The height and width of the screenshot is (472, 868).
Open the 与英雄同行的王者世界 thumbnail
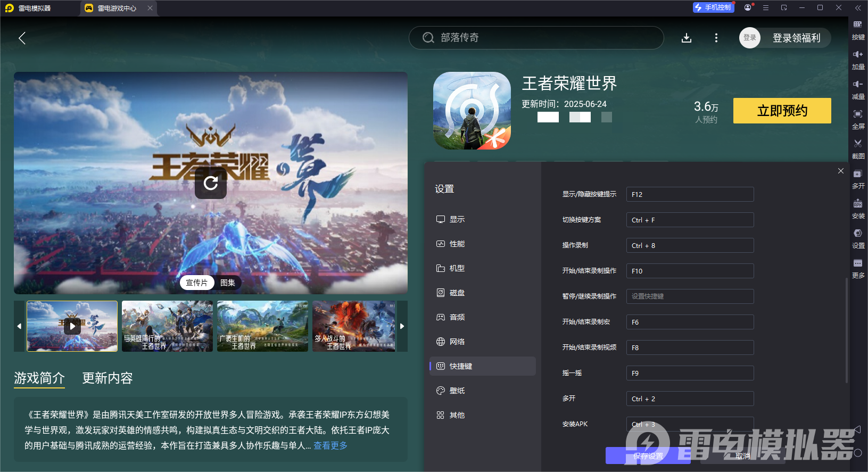[167, 326]
